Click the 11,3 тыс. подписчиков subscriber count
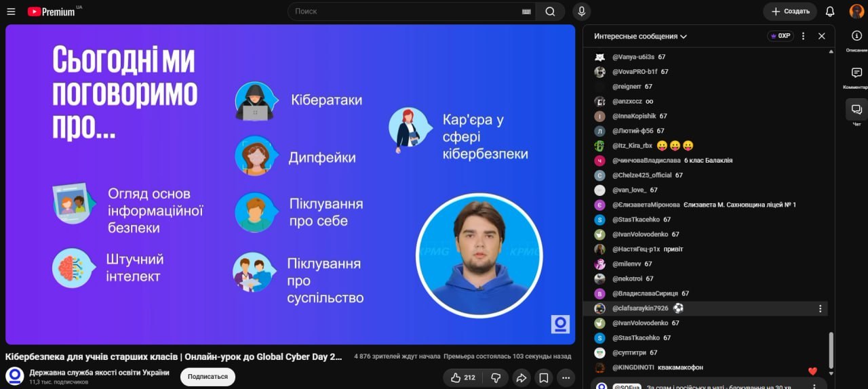 click(x=59, y=382)
